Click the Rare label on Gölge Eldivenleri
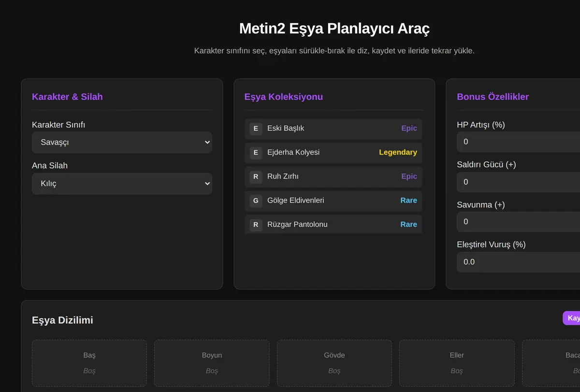The height and width of the screenshot is (392, 580). tap(408, 200)
